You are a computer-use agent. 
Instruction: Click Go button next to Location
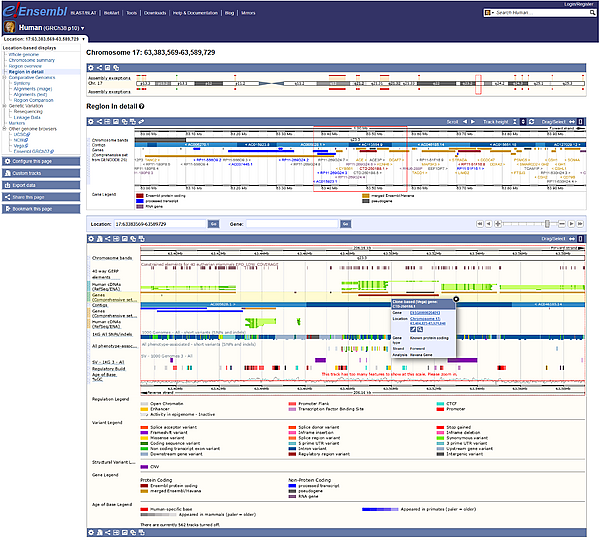point(213,224)
